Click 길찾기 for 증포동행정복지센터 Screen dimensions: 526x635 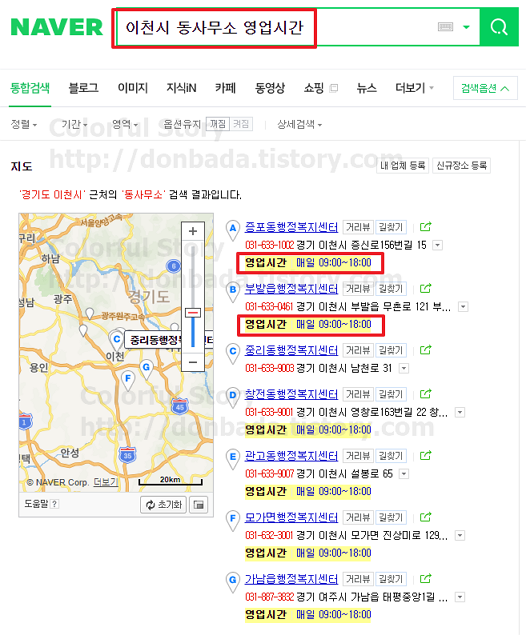tap(391, 227)
